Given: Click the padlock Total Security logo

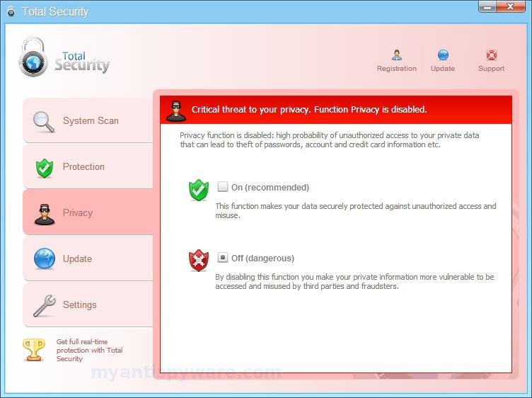Looking at the screenshot, I should [x=33, y=57].
